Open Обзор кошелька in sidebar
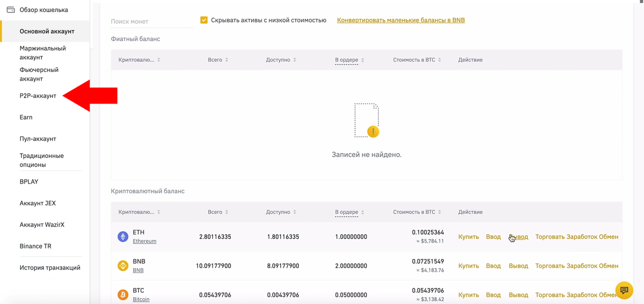Screen dimensions: 644x304 point(43,10)
